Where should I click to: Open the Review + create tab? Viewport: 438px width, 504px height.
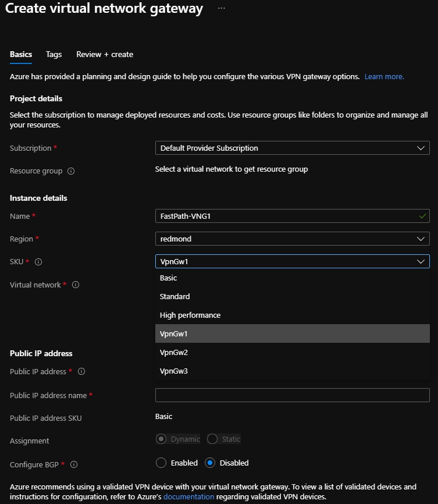click(104, 54)
